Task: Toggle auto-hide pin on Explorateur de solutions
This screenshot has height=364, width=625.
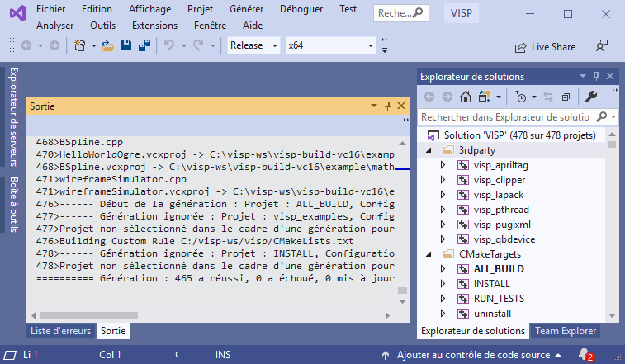Action: [596, 76]
